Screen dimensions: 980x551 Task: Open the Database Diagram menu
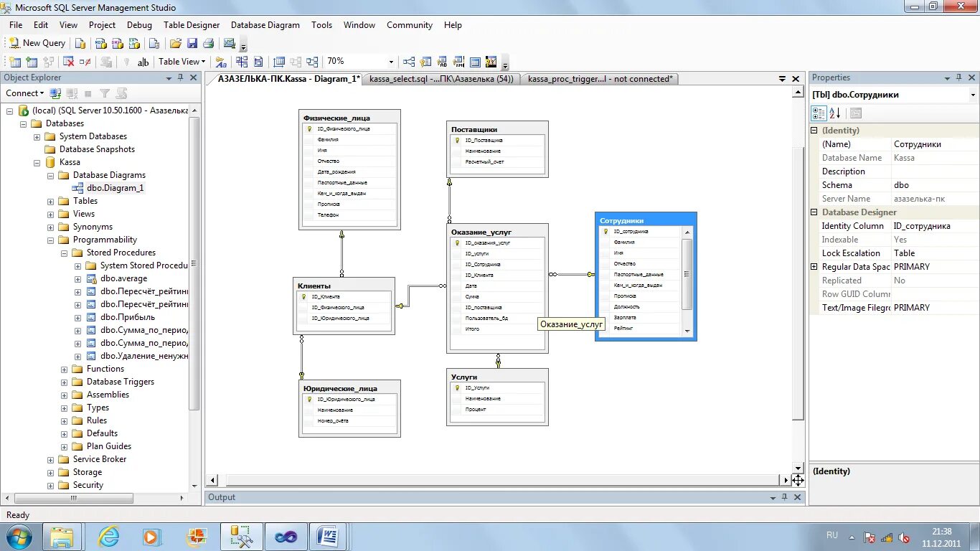265,24
